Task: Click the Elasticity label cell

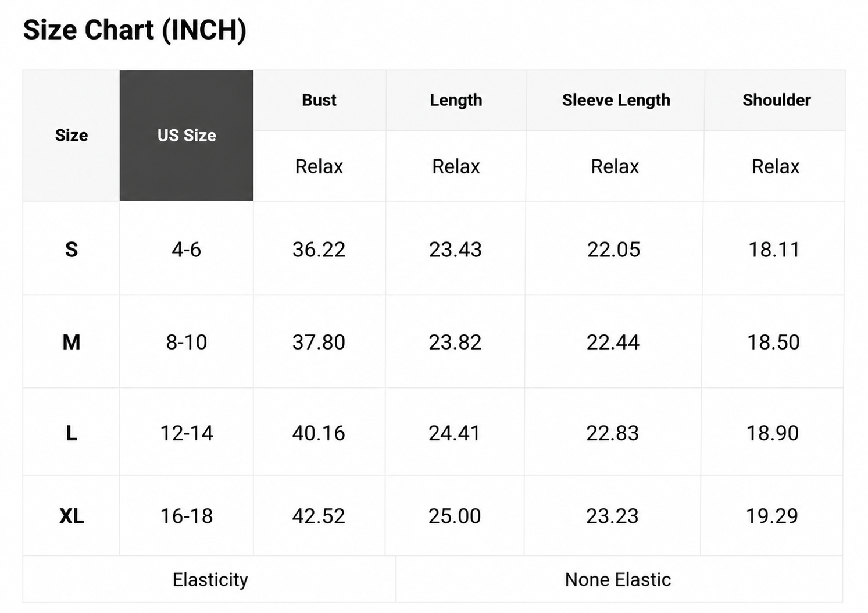Action: tap(210, 579)
